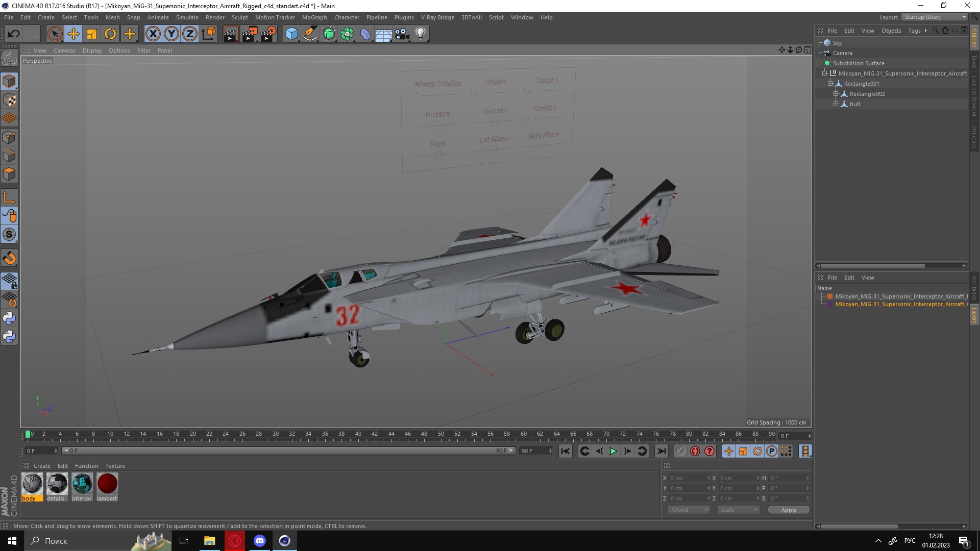980x551 pixels.
Task: Switch to Polygons mode
Action: pyautogui.click(x=9, y=174)
